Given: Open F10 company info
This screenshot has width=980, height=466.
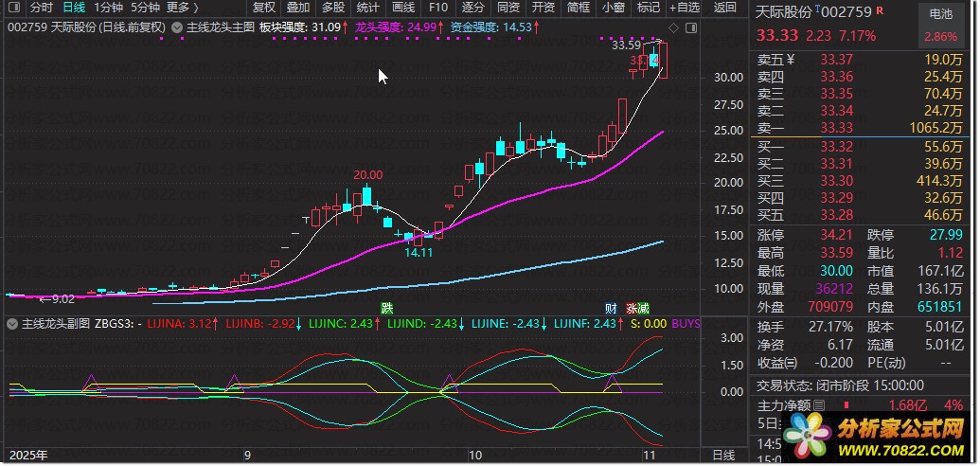Looking at the screenshot, I should [x=438, y=9].
